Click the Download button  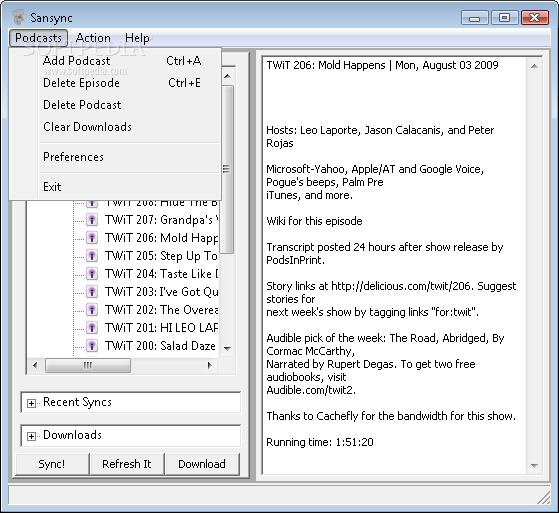202,464
